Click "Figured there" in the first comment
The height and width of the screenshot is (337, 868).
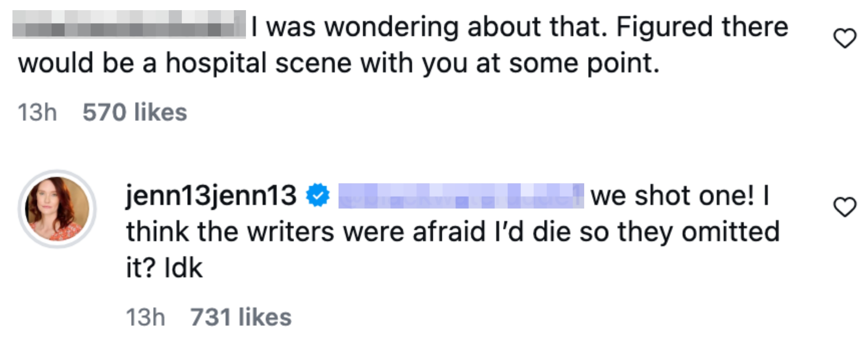click(702, 27)
